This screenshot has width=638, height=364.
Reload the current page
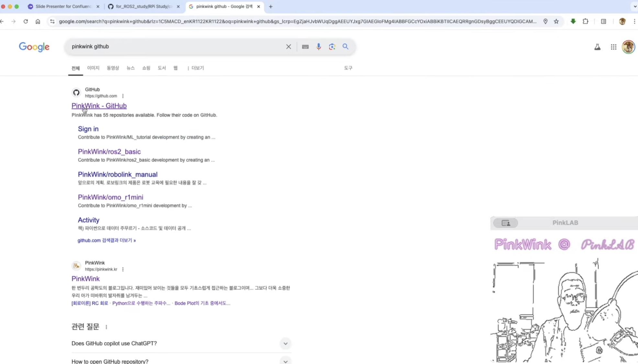coord(26,21)
